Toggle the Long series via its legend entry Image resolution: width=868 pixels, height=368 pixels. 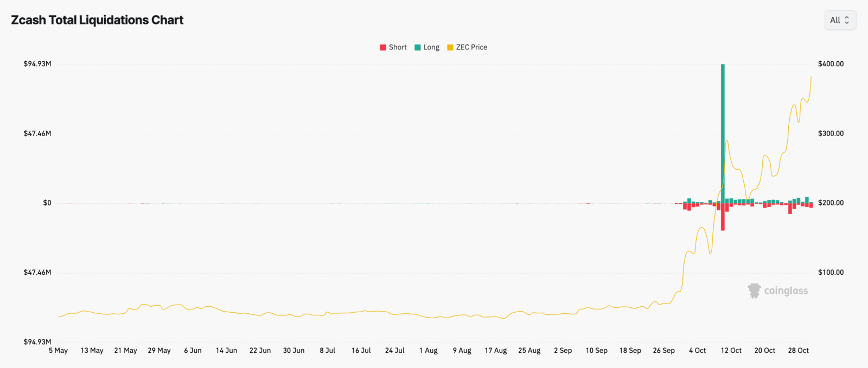[428, 47]
